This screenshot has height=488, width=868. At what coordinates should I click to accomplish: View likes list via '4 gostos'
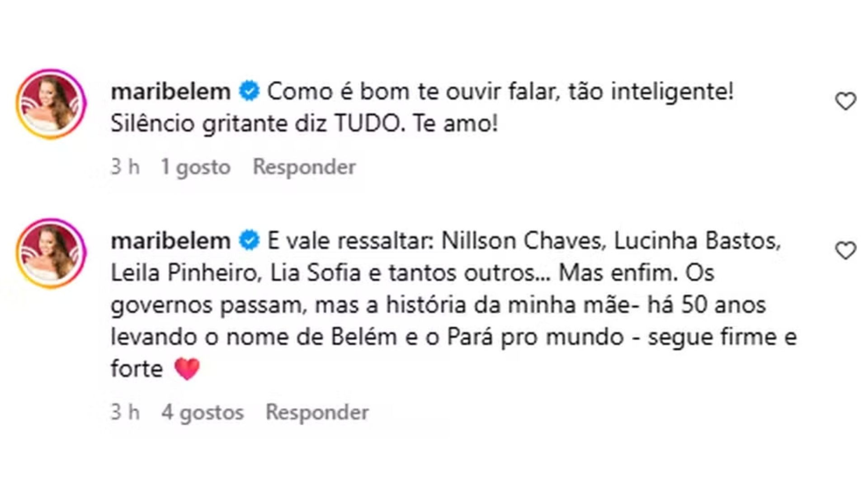coord(202,412)
